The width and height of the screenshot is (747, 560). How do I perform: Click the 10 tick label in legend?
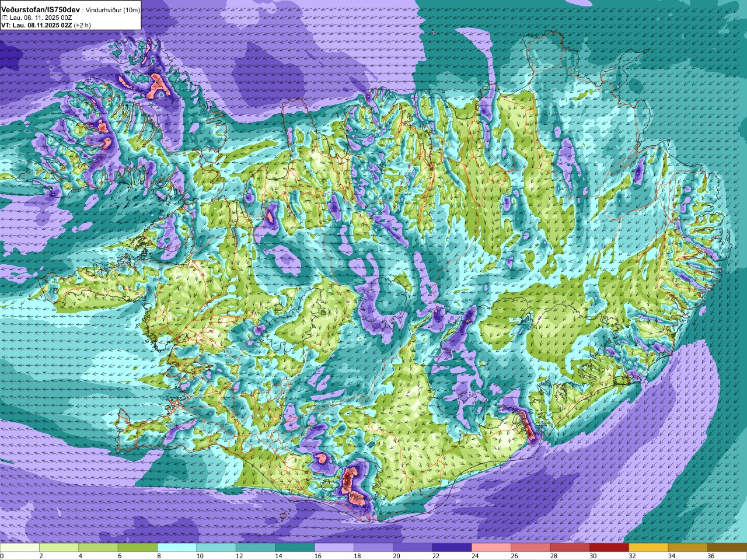click(x=200, y=556)
